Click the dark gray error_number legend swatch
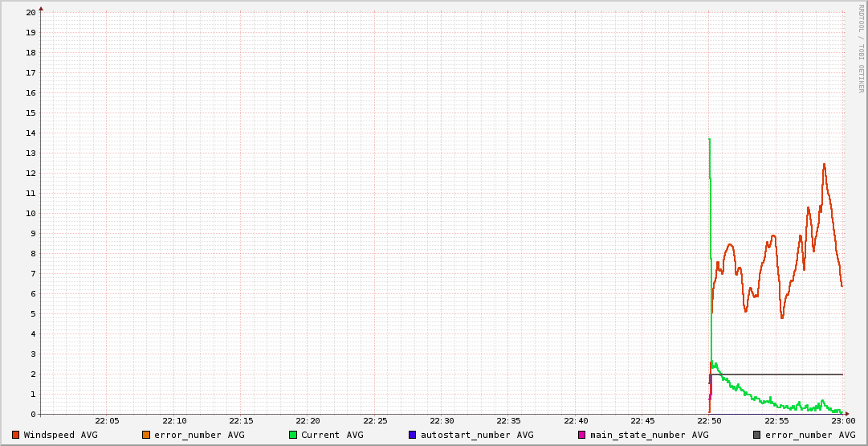The image size is (868, 446). tap(756, 435)
